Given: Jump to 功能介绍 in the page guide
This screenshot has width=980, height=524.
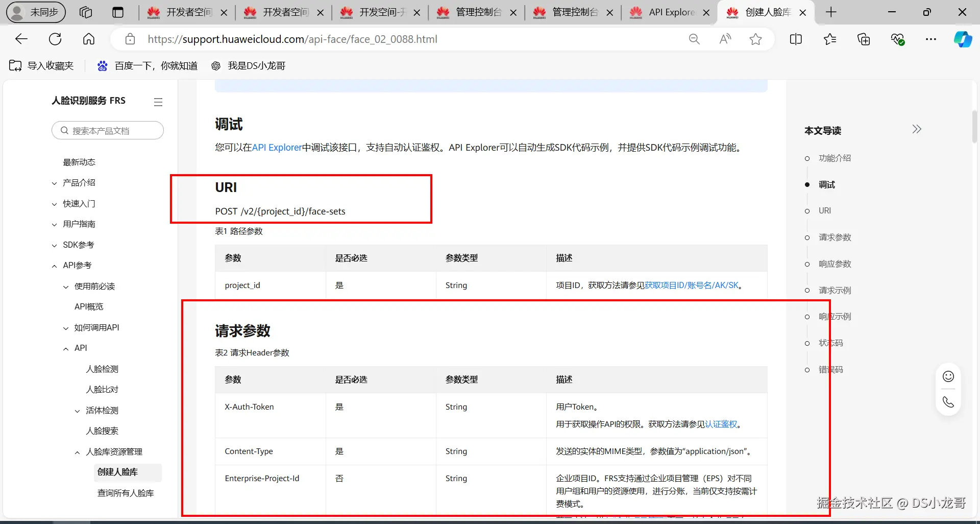Looking at the screenshot, I should pyautogui.click(x=835, y=158).
